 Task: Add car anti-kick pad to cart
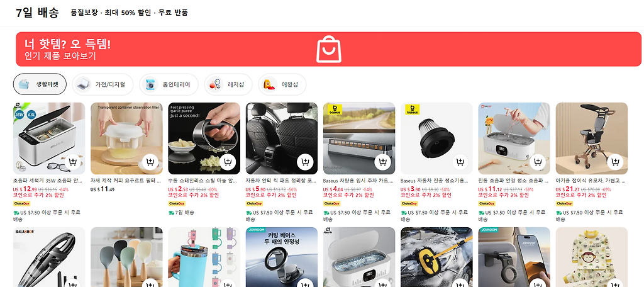[305, 162]
